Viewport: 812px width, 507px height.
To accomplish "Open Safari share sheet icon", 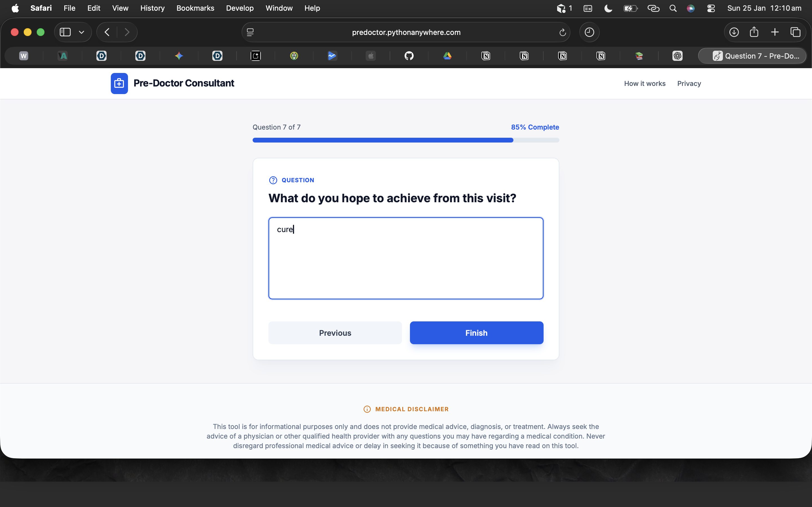I will (x=754, y=32).
